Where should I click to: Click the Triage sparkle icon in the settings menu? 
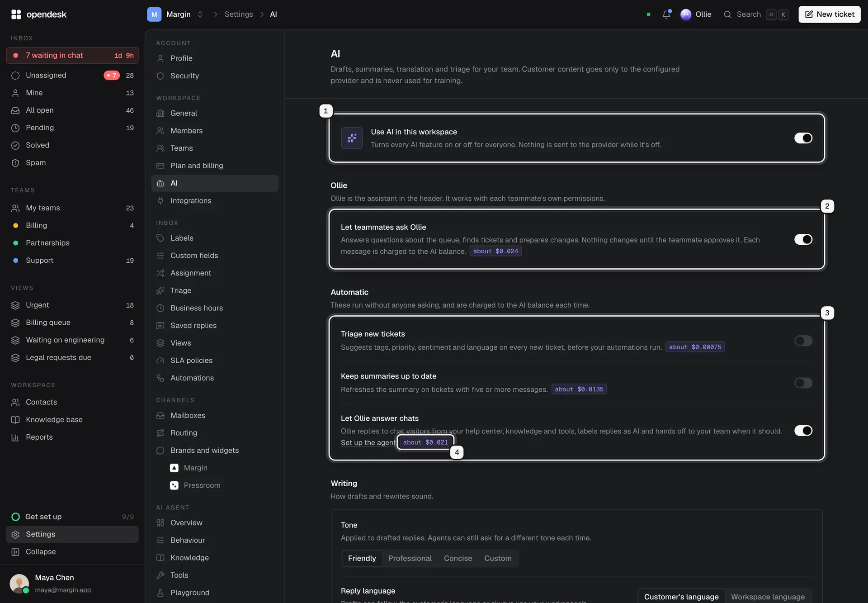(x=160, y=290)
